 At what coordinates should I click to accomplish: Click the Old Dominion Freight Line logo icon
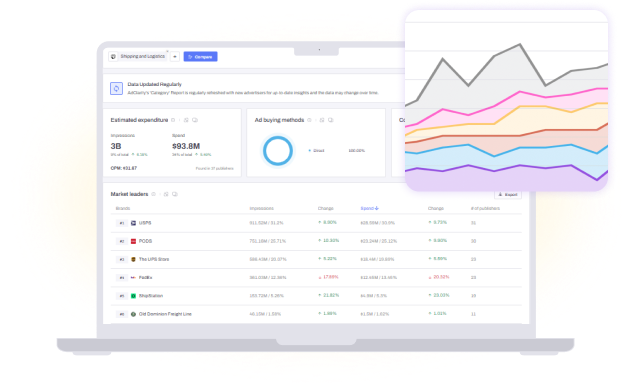pos(133,314)
